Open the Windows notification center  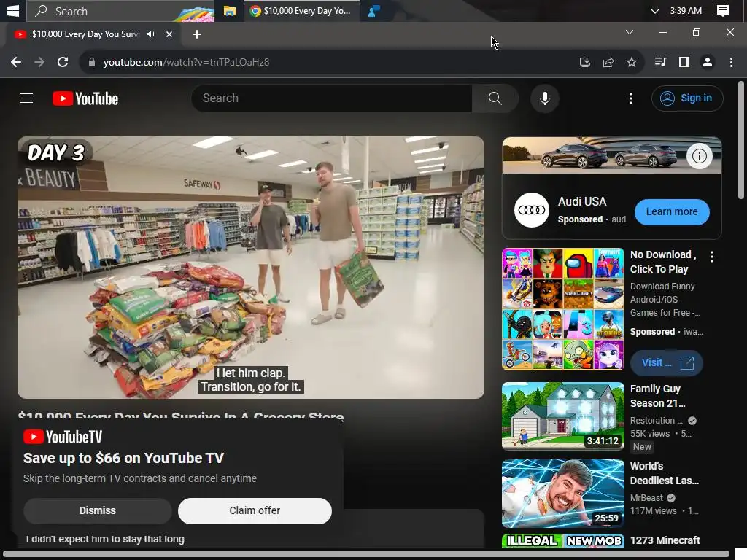723,11
